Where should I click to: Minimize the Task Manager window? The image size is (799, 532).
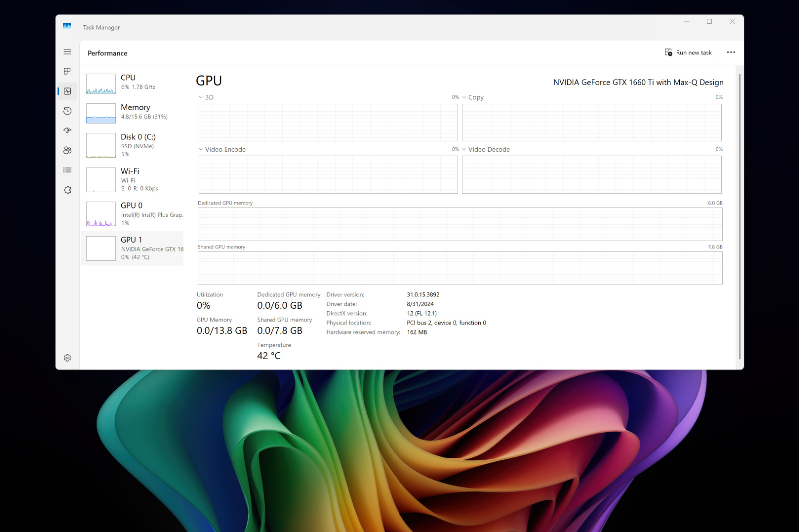(687, 21)
